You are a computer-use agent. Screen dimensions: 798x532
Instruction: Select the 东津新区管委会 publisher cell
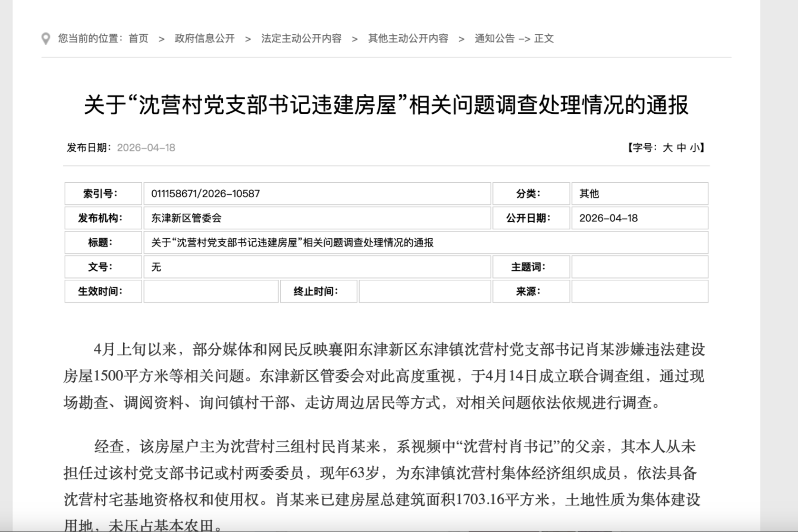[187, 218]
